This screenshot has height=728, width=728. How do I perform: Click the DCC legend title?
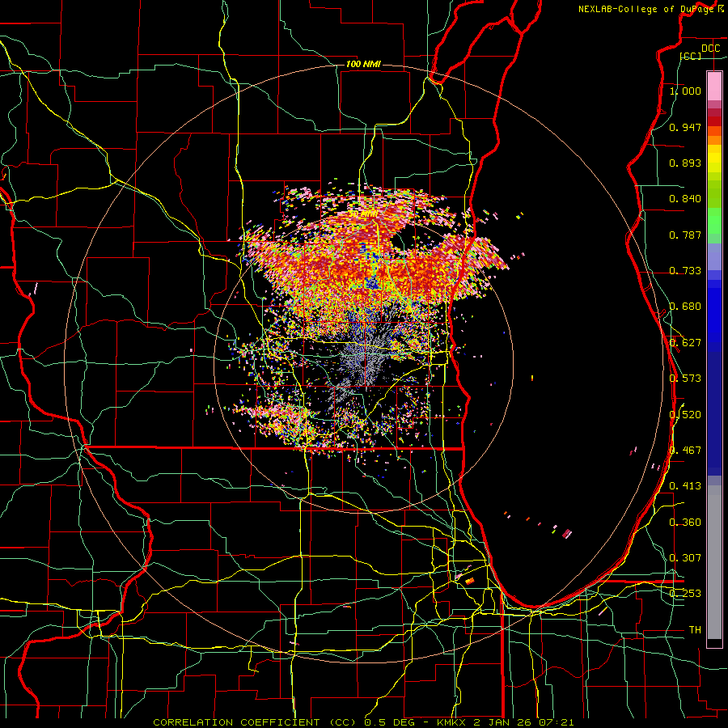coord(711,49)
